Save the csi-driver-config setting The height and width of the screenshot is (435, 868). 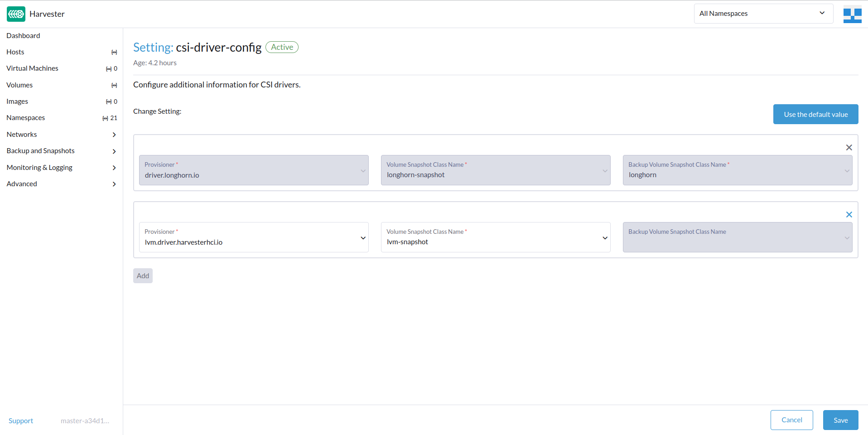(840, 420)
